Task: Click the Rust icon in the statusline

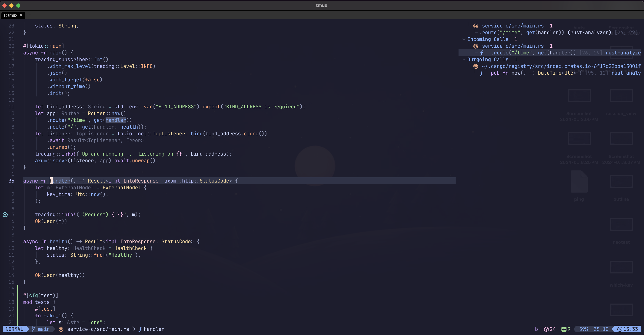Action: point(61,329)
